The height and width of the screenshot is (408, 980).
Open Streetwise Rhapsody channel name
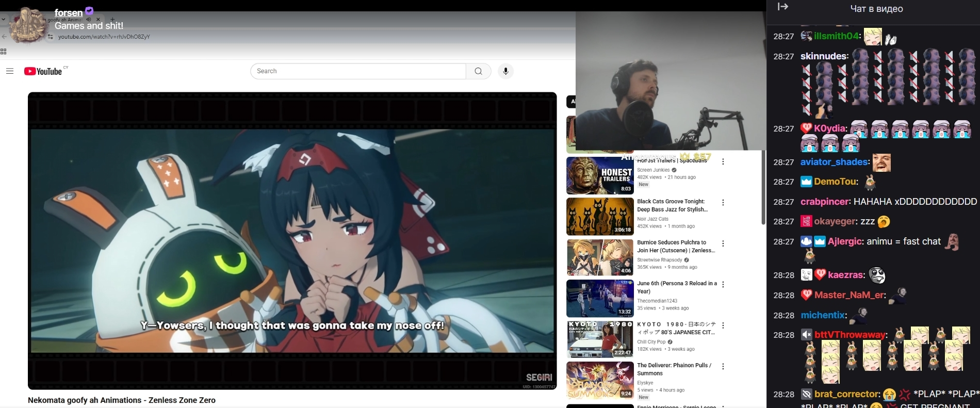coord(659,260)
